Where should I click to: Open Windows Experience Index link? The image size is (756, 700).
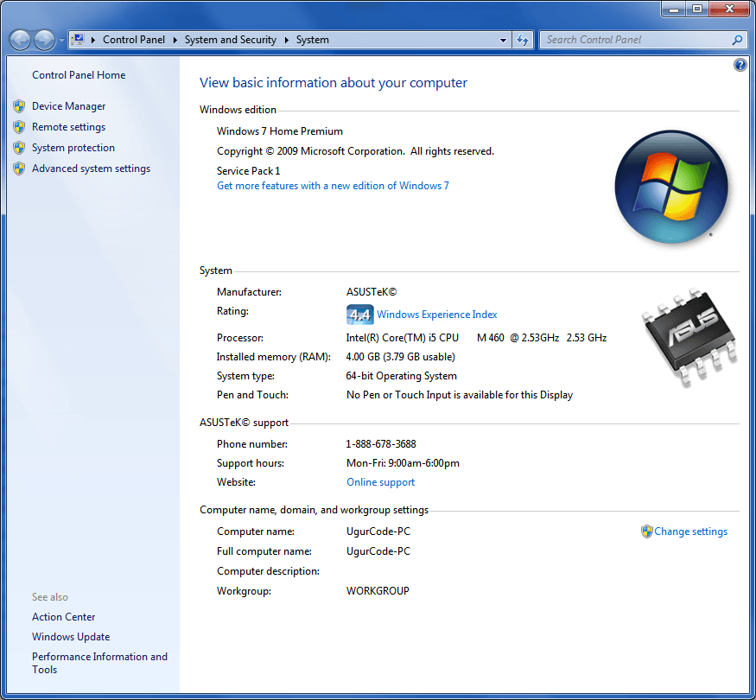tap(437, 315)
